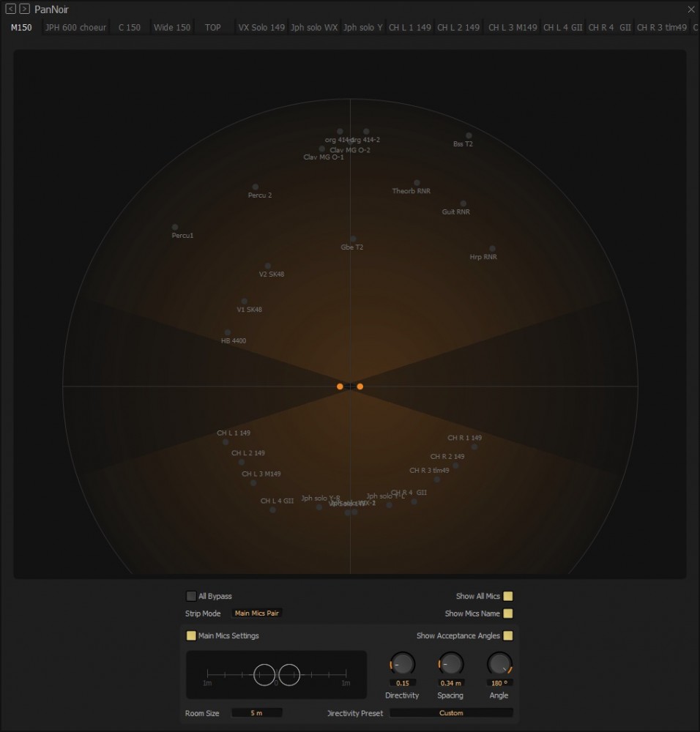Toggle Main Mics Settings checkbox

pyautogui.click(x=192, y=635)
